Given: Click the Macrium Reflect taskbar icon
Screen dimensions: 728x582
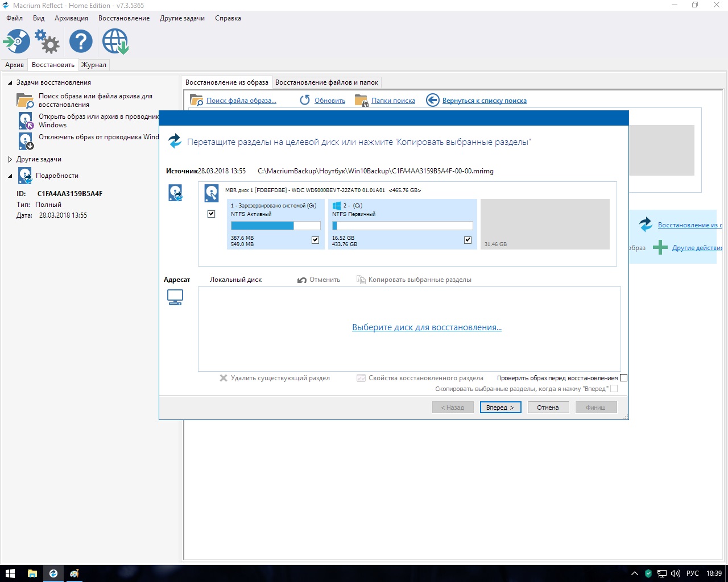Looking at the screenshot, I should coord(53,573).
